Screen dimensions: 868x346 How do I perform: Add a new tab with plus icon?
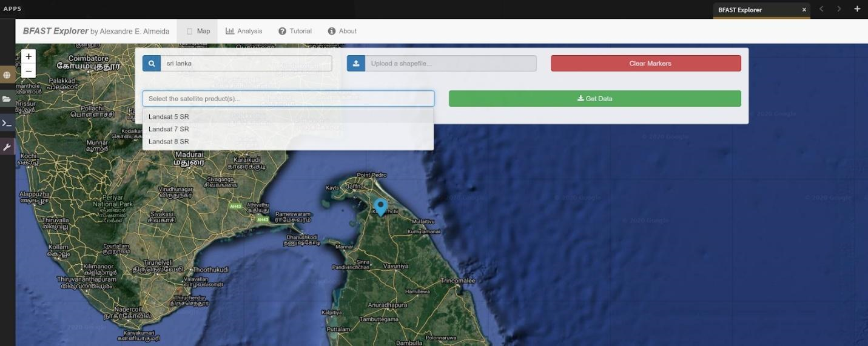pyautogui.click(x=856, y=9)
